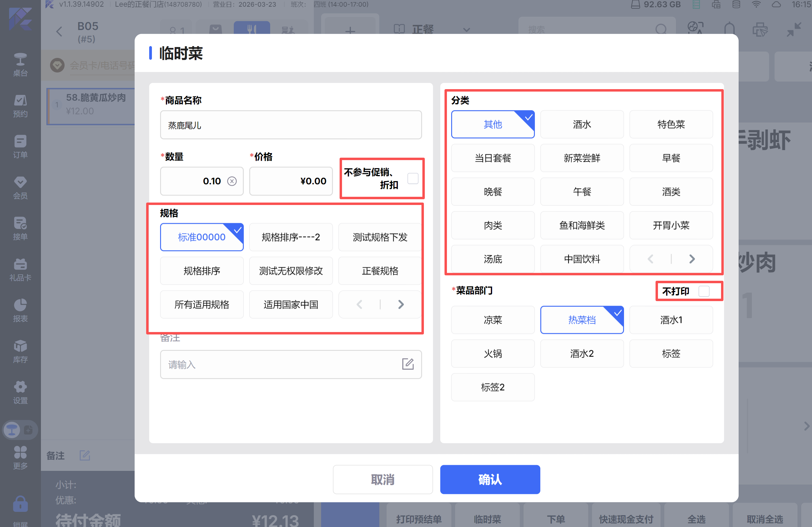The height and width of the screenshot is (527, 812).
Task: Open the 礼品卡 gift card sidebar icon
Action: point(20,270)
